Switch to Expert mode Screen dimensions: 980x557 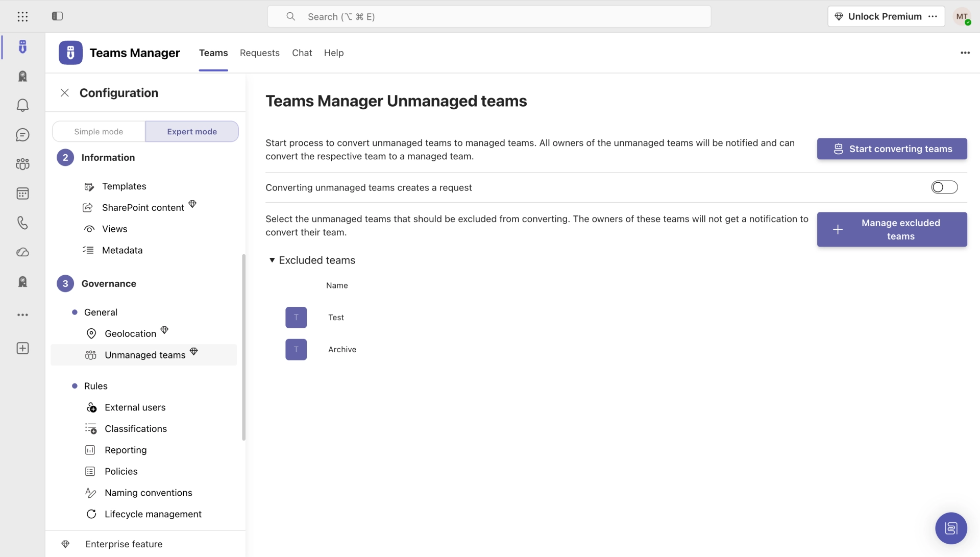pos(192,132)
